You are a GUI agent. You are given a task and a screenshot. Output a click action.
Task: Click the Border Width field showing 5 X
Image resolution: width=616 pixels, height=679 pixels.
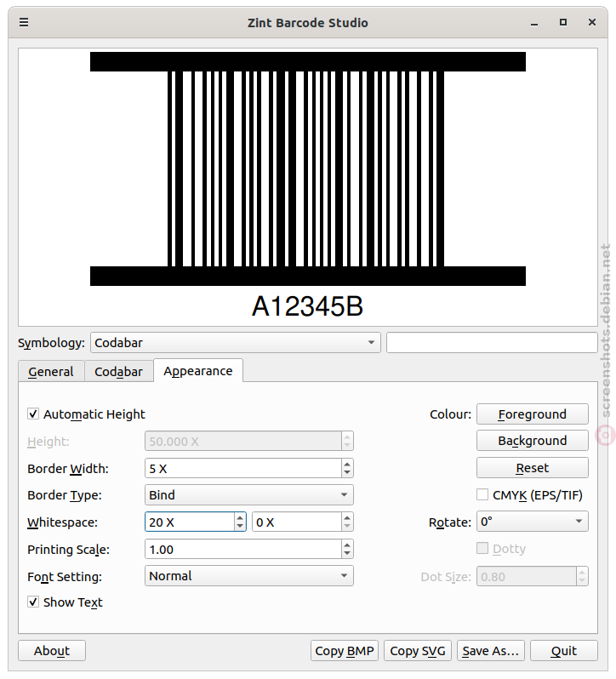point(243,468)
